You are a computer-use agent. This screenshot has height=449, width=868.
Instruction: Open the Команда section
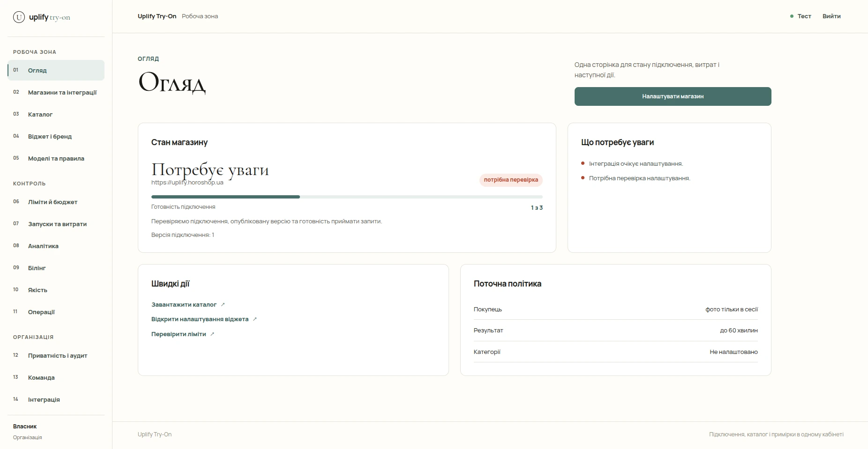(56, 377)
